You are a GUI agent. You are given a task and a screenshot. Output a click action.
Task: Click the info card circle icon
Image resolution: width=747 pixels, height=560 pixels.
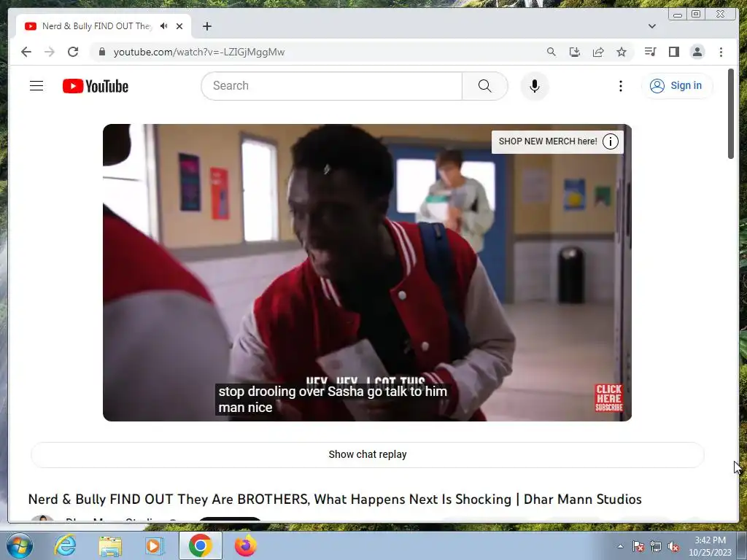[611, 141]
